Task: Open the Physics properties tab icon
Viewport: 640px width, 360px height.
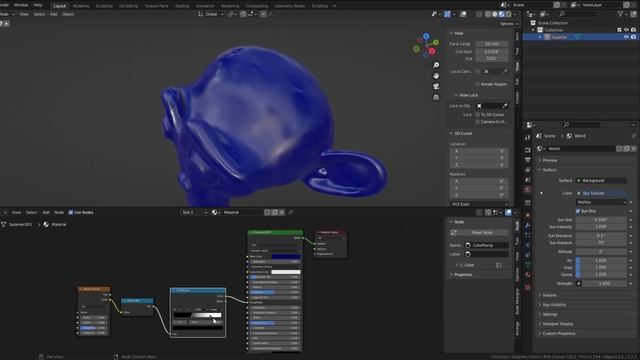Action: point(528,245)
